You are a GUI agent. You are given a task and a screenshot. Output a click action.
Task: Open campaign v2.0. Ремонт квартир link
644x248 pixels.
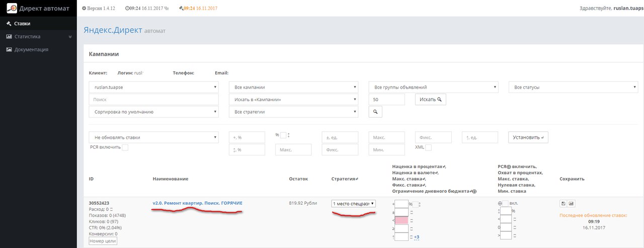[x=197, y=203]
